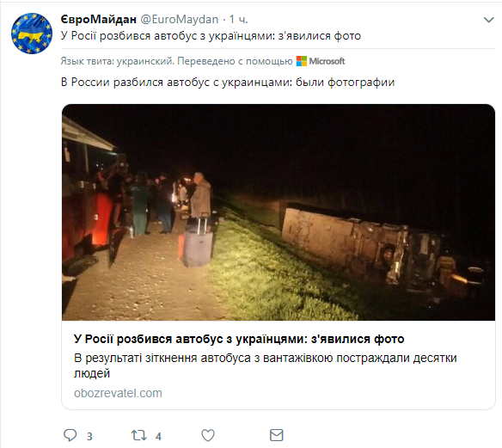
Task: Click the reply count 3
Action: 89,436
